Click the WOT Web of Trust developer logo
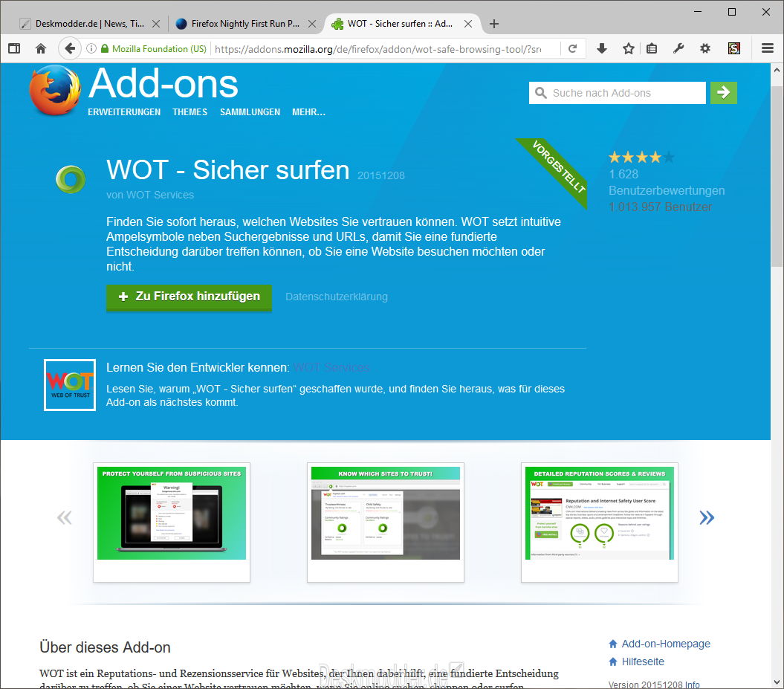 70,385
